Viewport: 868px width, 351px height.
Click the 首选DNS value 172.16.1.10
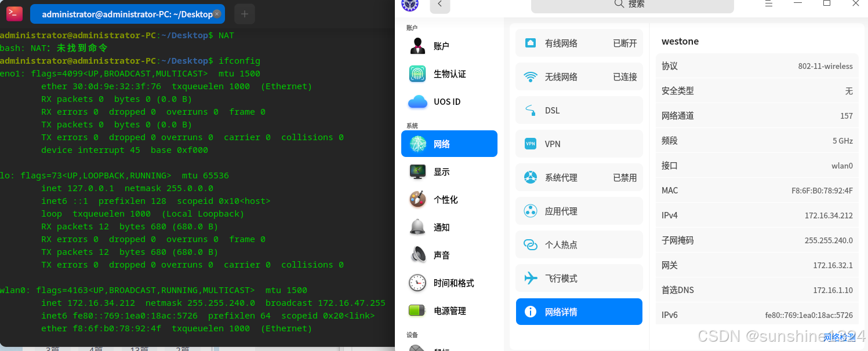point(833,290)
